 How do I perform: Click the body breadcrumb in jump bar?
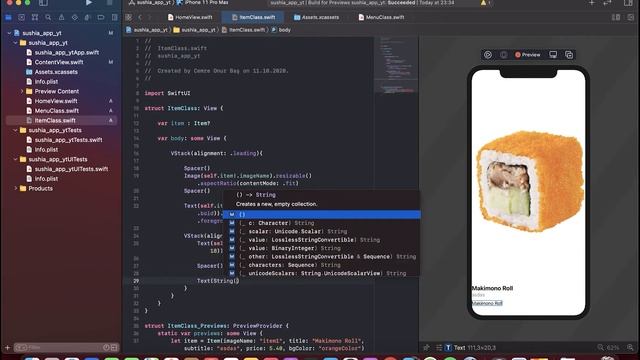[281, 30]
